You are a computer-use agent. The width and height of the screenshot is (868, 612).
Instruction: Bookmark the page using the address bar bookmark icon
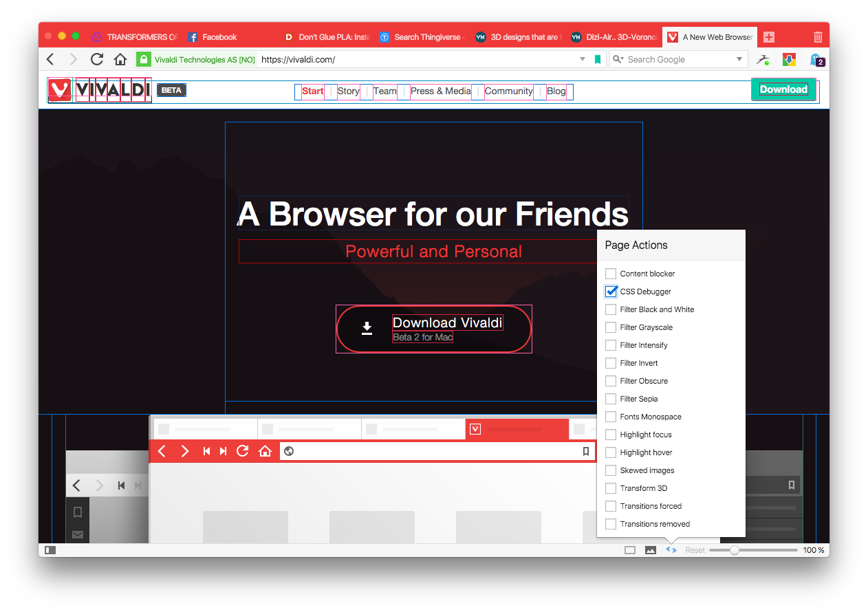[598, 60]
